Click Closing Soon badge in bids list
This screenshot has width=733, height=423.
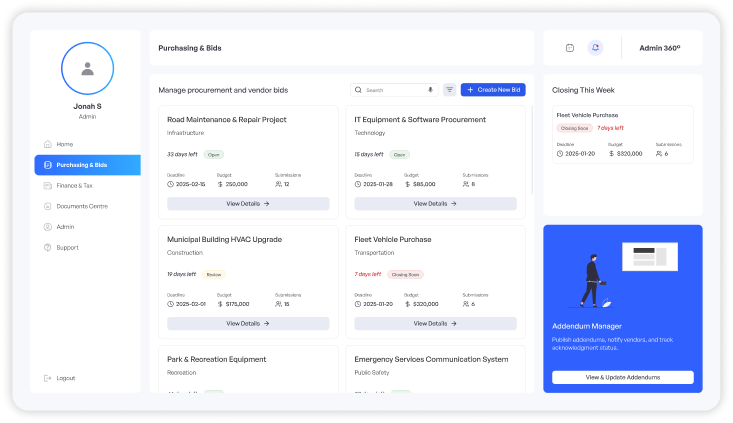point(405,274)
